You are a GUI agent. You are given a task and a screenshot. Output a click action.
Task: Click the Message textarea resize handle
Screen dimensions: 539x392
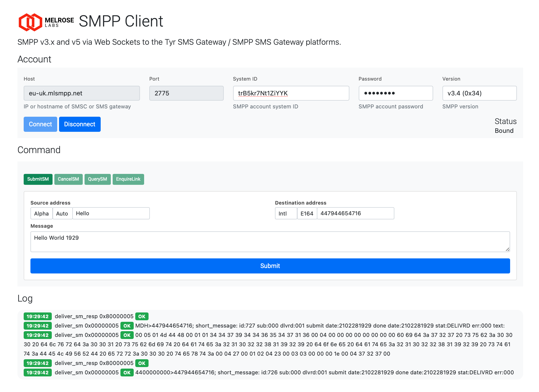click(507, 249)
